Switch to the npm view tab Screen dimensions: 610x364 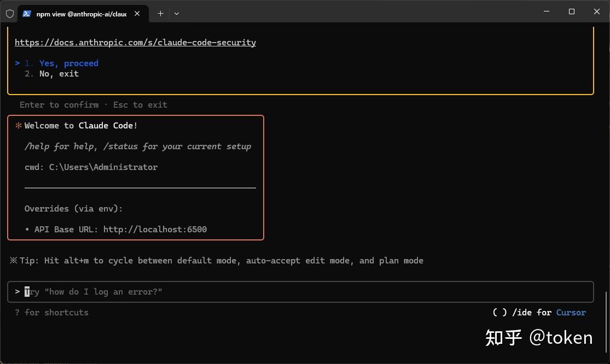pos(81,14)
